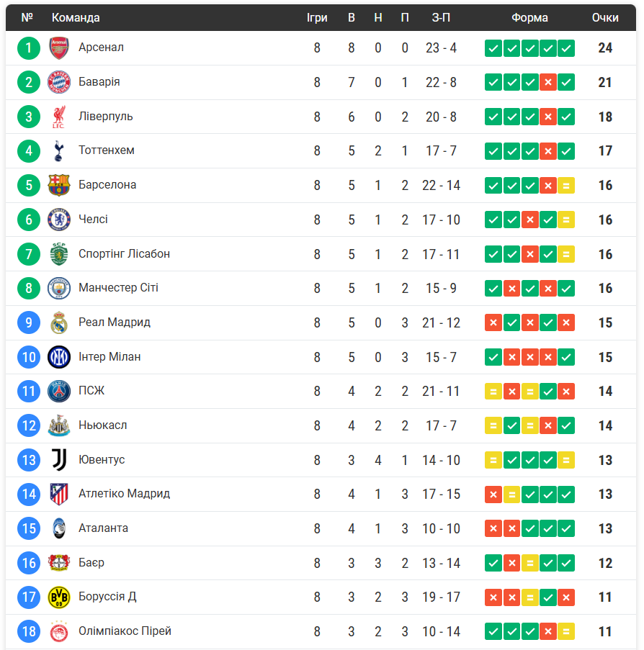Image resolution: width=644 pixels, height=650 pixels.
Task: Click the Barcelona club crest
Action: (x=58, y=185)
